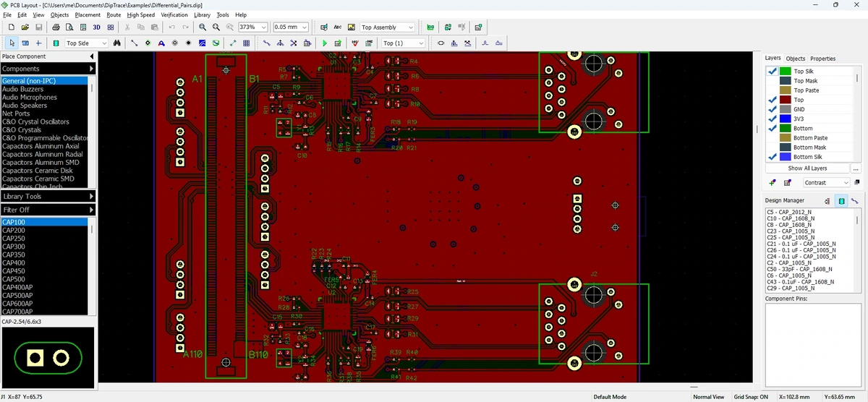Screen dimensions: 868x402
Task: Open the Placement menu
Action: click(x=88, y=14)
